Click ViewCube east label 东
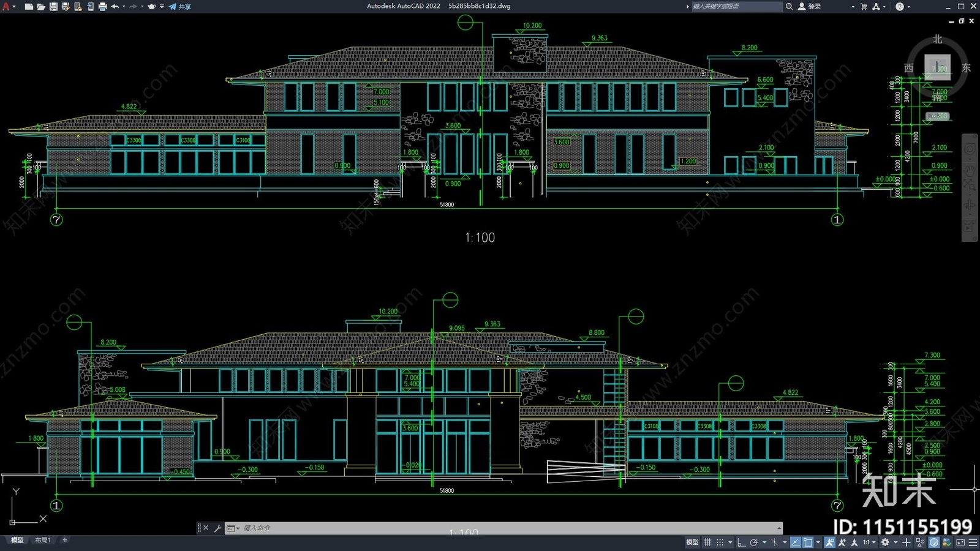The width and height of the screenshot is (980, 551). point(966,68)
